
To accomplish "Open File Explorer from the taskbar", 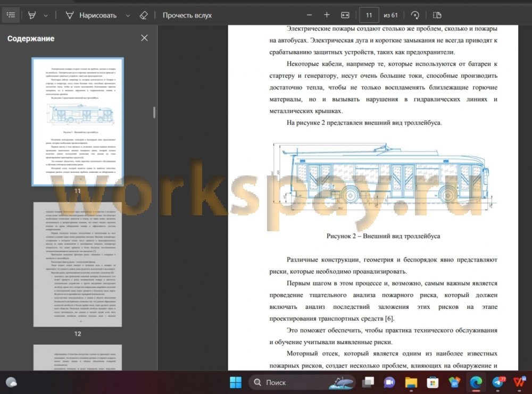I will pyautogui.click(x=411, y=382).
